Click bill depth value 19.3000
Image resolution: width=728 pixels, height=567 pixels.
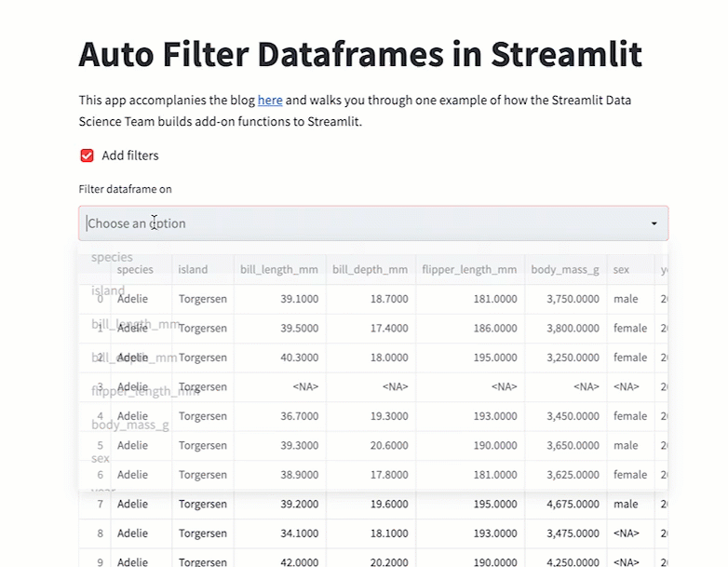[x=371, y=416]
